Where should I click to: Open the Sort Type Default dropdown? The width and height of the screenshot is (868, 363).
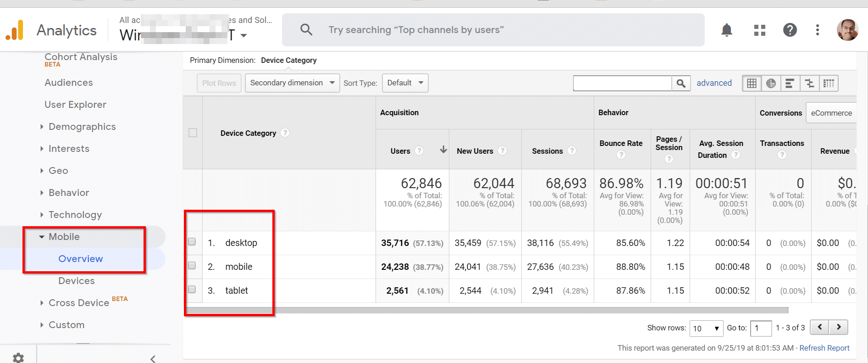tap(405, 83)
